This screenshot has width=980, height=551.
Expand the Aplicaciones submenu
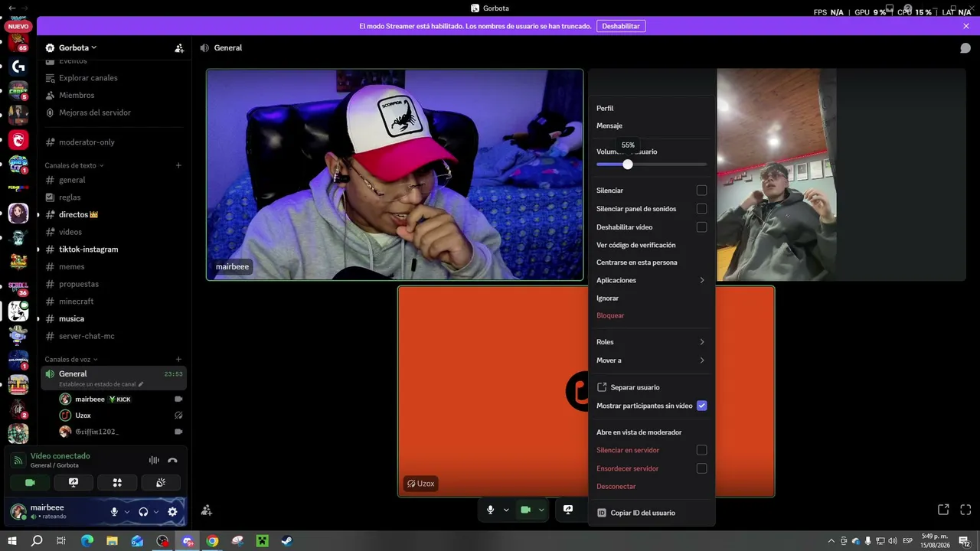click(x=651, y=280)
